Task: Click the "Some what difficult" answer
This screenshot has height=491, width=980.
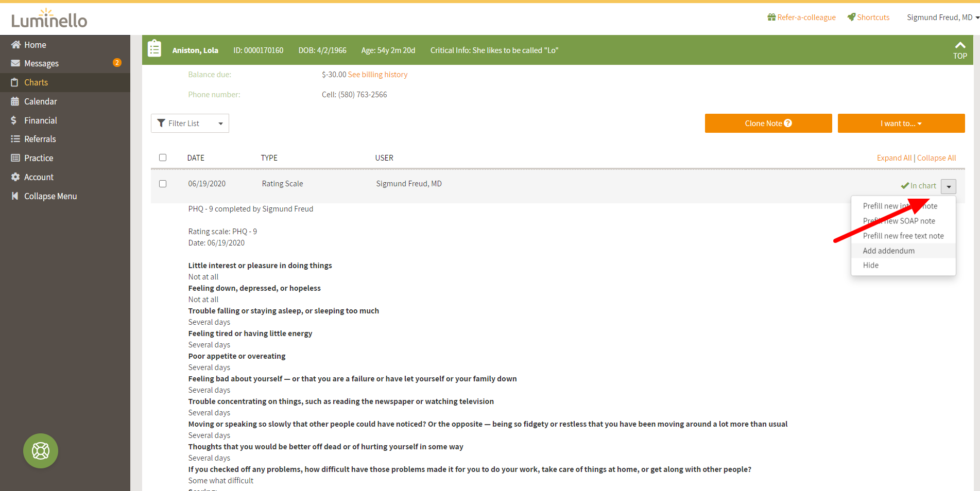Action: pos(221,481)
